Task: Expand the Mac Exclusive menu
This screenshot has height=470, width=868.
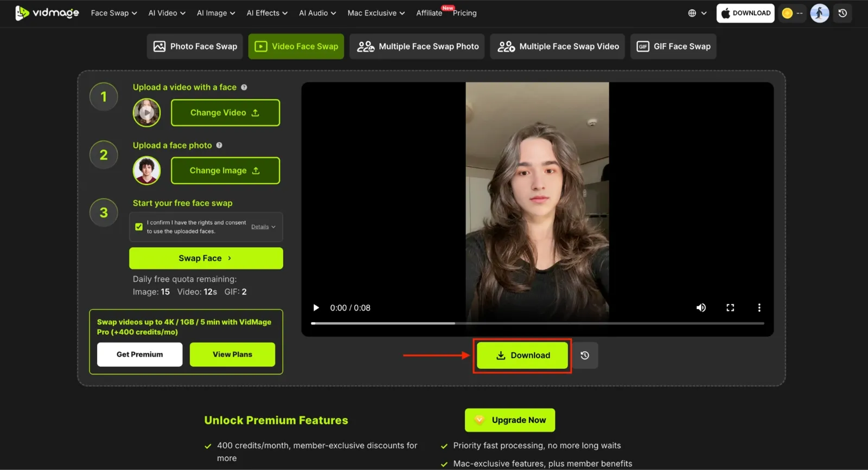Action: 376,13
